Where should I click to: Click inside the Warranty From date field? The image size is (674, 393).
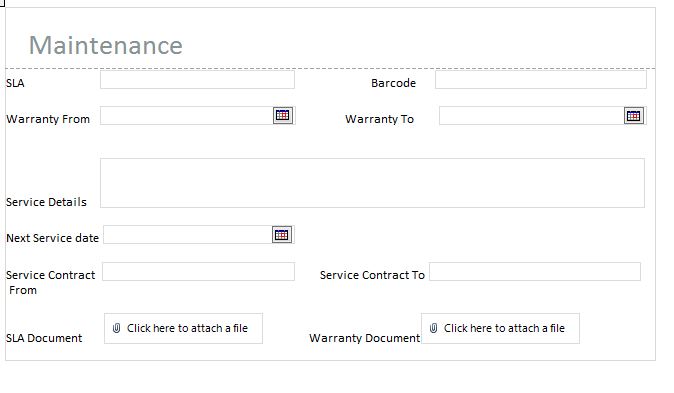coord(187,116)
